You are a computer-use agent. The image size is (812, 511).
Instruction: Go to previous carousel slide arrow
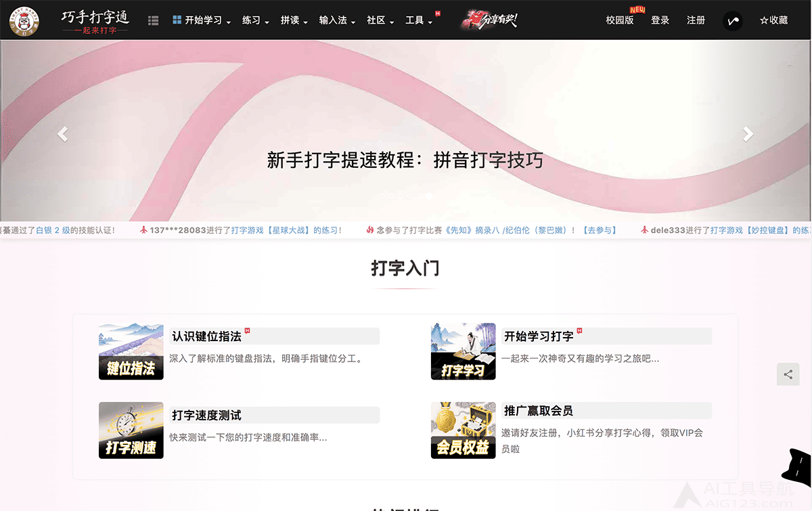62,134
